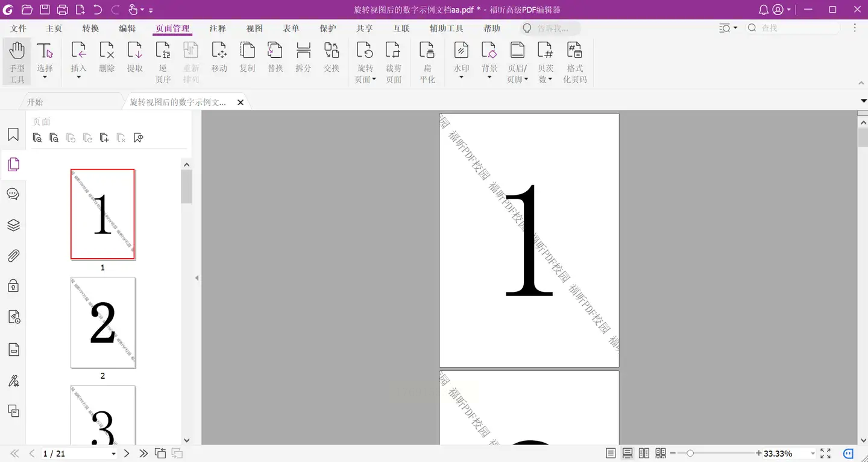Click the open file folder icon
This screenshot has width=868, height=462.
[27, 10]
